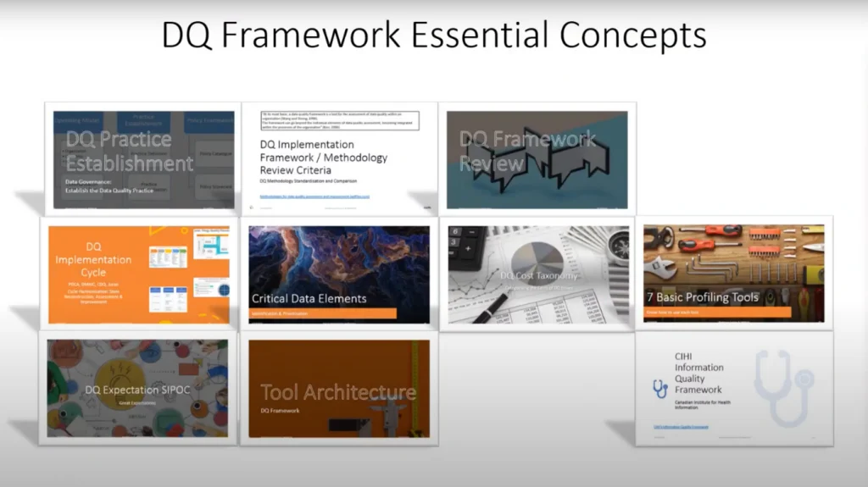Open the DQ Practice Establishment slide thumbnail
The width and height of the screenshot is (868, 487).
[143, 159]
